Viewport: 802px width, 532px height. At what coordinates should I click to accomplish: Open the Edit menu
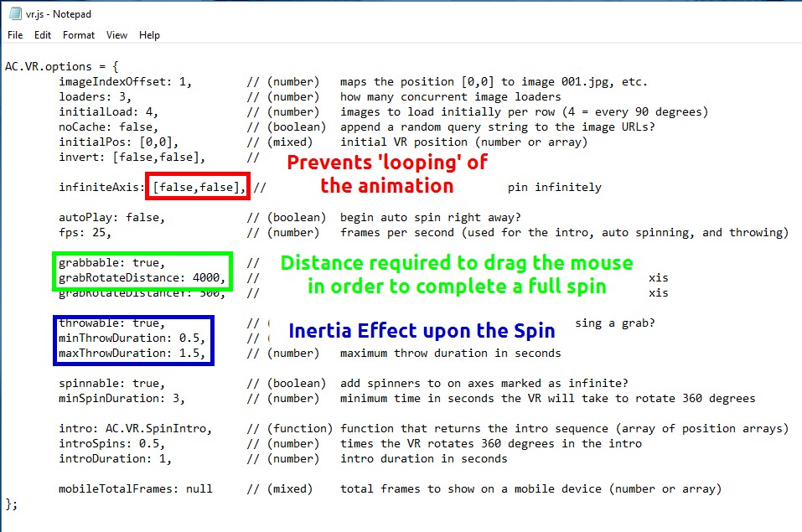pyautogui.click(x=43, y=35)
